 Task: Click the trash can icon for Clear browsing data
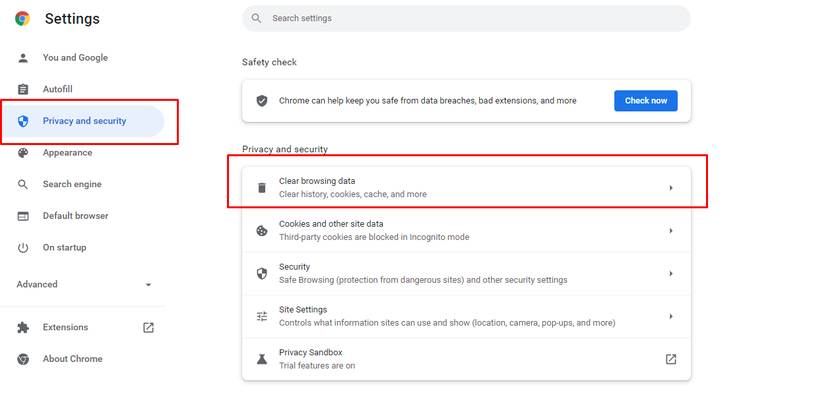[x=261, y=188]
